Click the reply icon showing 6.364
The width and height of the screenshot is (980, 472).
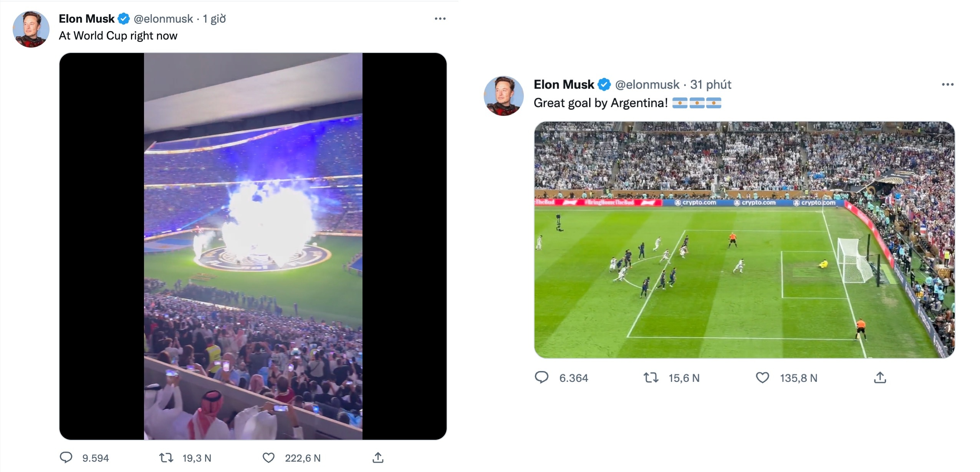point(543,378)
